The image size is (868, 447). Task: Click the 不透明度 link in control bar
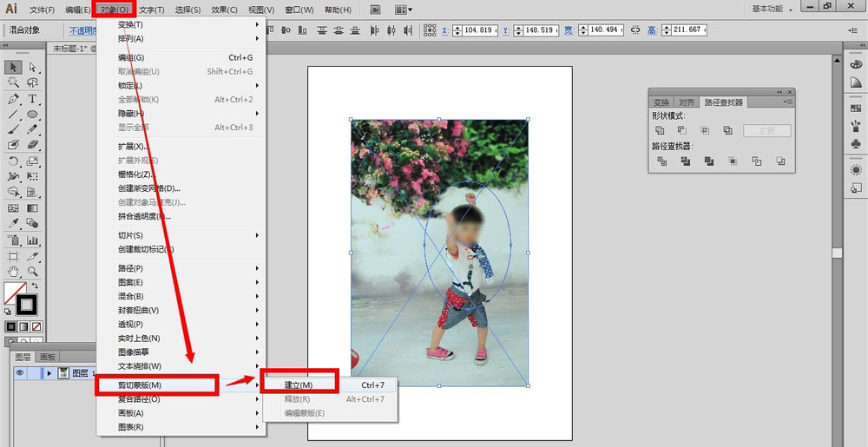click(x=82, y=30)
